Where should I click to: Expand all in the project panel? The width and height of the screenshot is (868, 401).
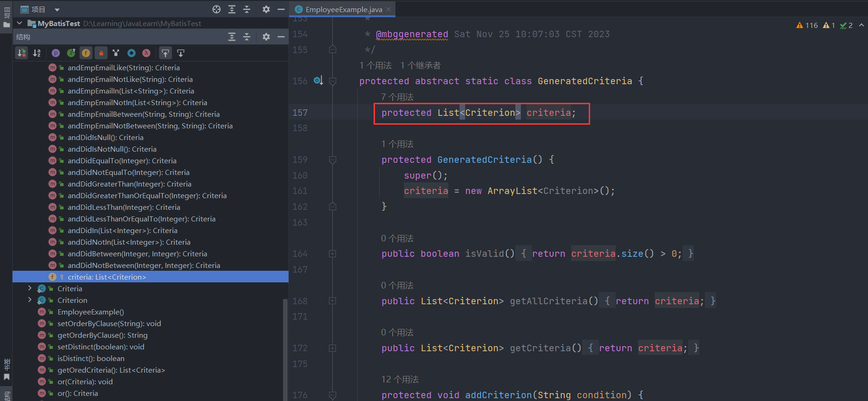(x=232, y=9)
